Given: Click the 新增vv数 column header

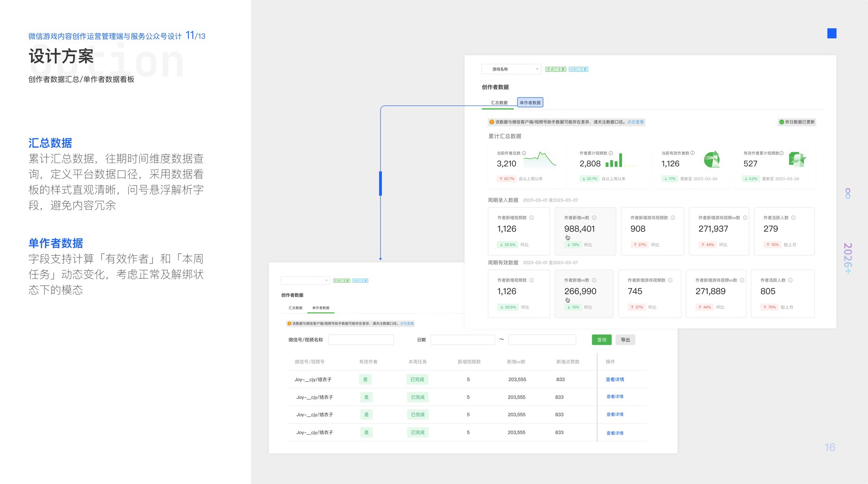Looking at the screenshot, I should 516,362.
